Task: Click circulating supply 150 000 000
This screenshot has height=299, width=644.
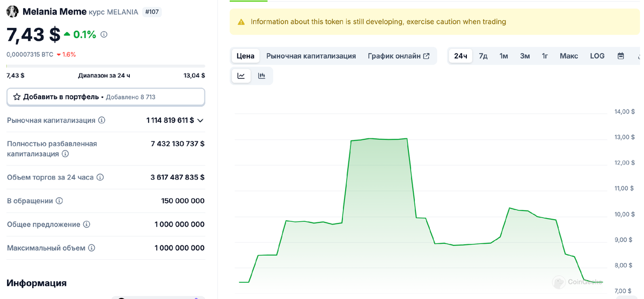Action: pyautogui.click(x=183, y=201)
